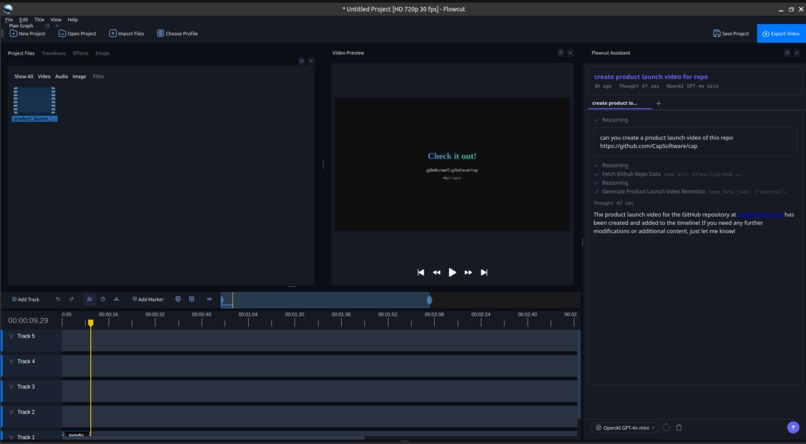Float the Video Preview panel
The height and width of the screenshot is (444, 806).
[x=560, y=53]
